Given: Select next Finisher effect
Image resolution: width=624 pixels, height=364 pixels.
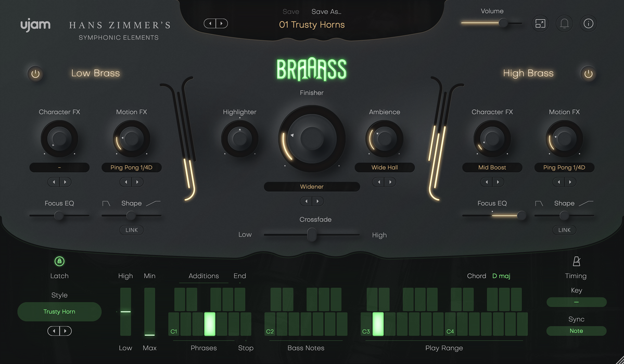Looking at the screenshot, I should click(x=317, y=201).
